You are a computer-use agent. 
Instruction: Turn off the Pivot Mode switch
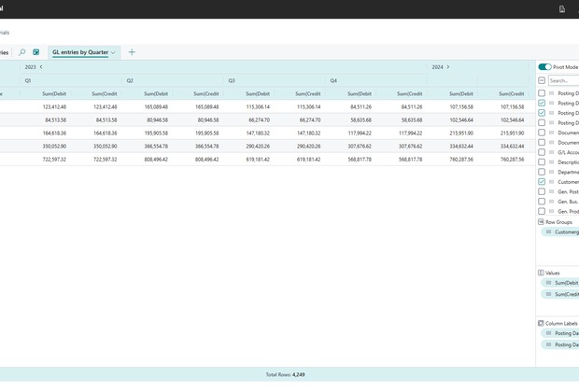pos(544,67)
